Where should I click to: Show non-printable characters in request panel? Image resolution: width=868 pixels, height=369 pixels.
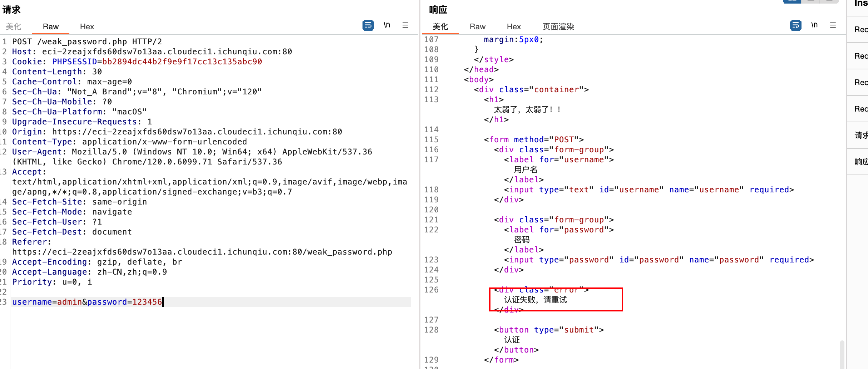click(x=387, y=25)
